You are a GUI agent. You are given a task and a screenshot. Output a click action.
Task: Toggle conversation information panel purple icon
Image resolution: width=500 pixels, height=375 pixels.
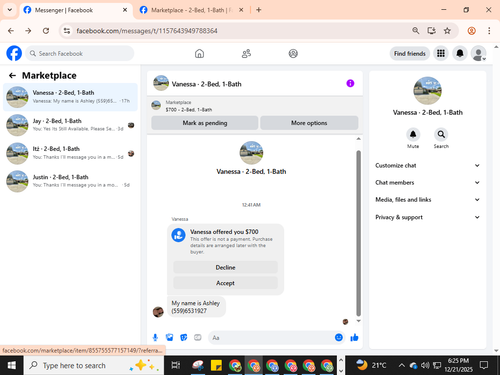350,83
